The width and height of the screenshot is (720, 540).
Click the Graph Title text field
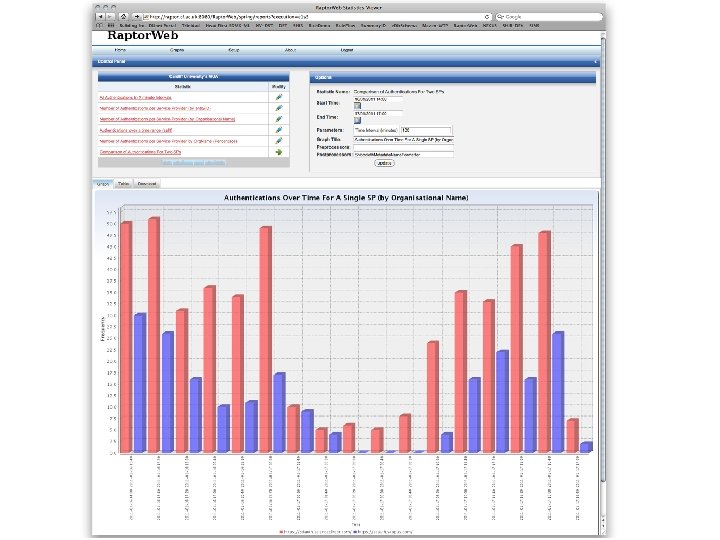pos(404,139)
